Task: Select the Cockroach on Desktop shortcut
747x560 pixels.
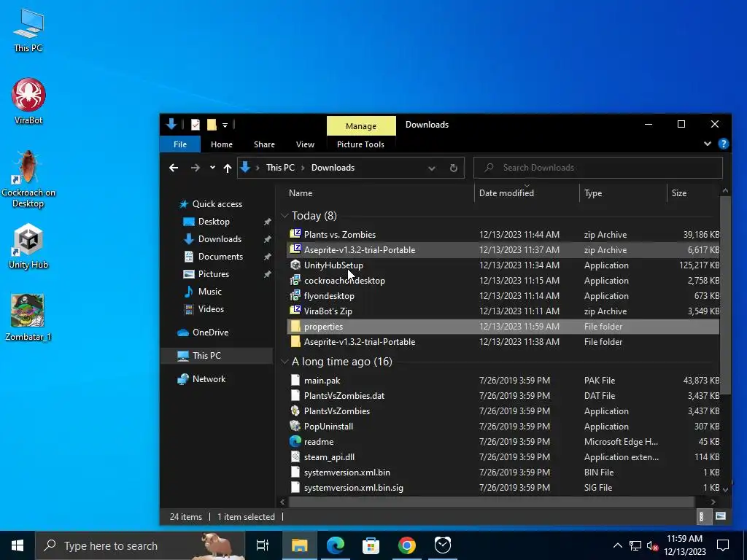Action: [x=28, y=179]
